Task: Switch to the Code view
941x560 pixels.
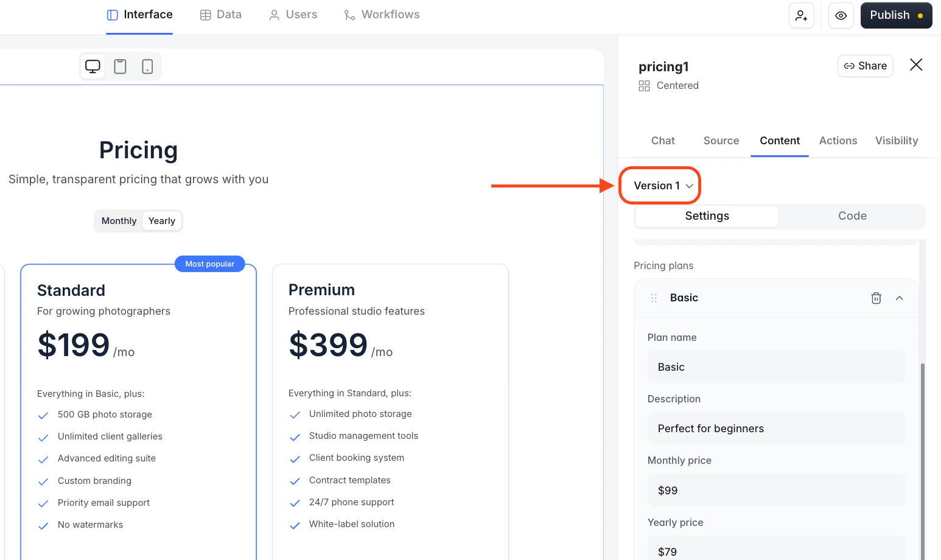Action: coord(852,216)
